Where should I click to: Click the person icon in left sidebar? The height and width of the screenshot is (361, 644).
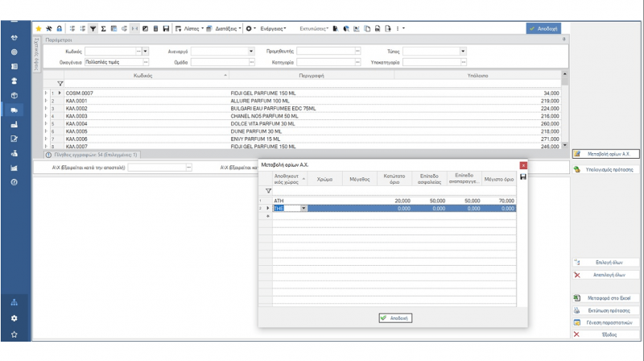point(14,81)
